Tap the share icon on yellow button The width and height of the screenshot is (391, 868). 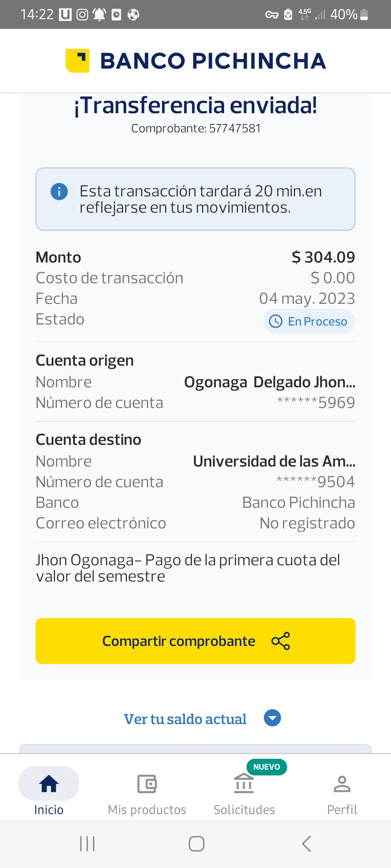[281, 641]
